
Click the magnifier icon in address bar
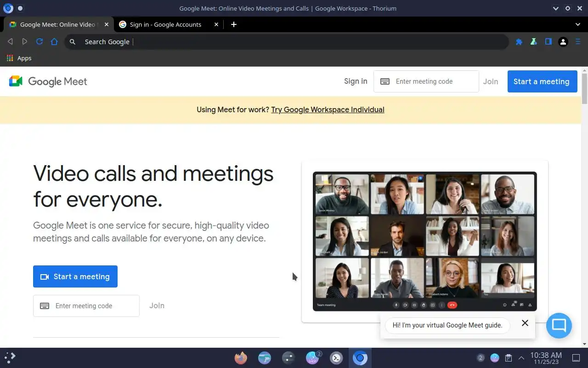73,42
